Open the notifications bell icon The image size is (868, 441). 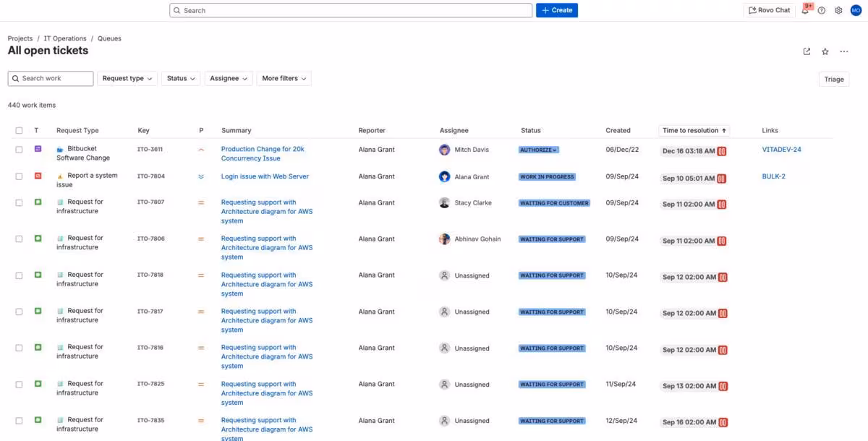pyautogui.click(x=805, y=11)
